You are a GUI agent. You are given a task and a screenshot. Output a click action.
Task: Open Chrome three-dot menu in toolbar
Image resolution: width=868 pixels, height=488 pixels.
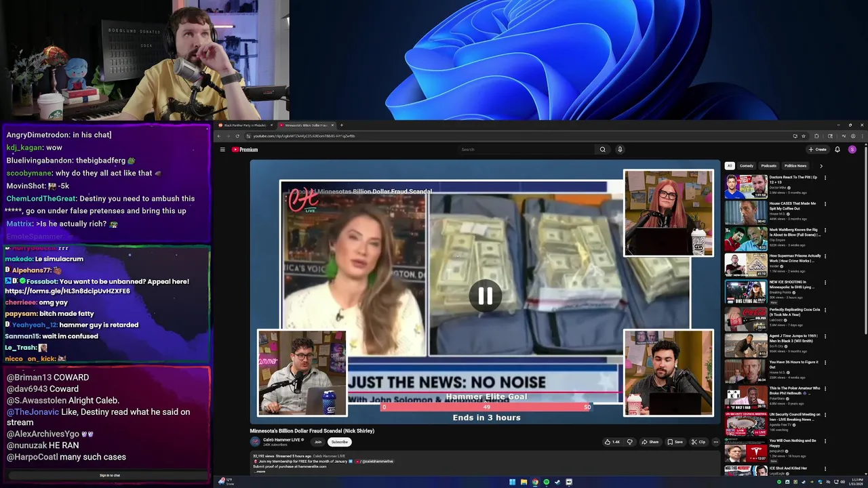point(861,136)
